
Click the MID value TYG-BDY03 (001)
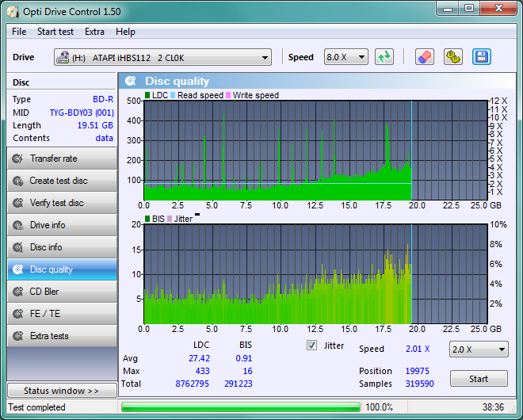click(82, 113)
